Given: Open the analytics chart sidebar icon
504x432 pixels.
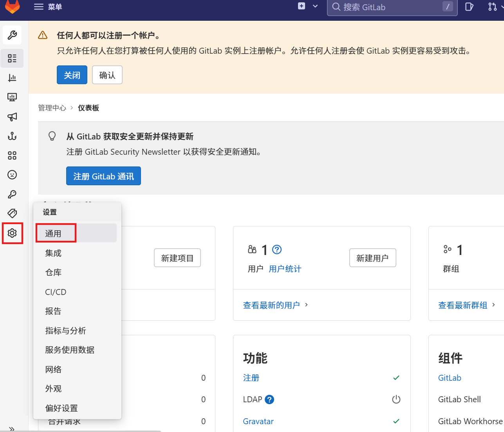Looking at the screenshot, I should tap(12, 78).
